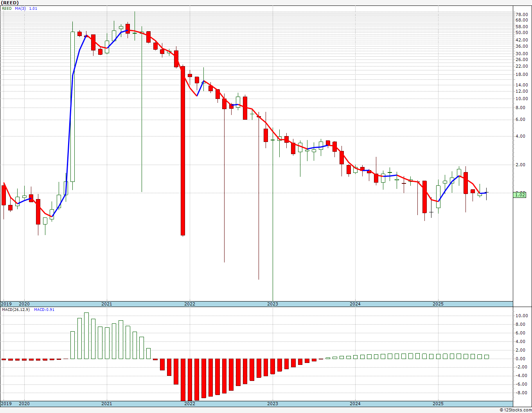Select the 18.00 price axis label
Viewport: 532px width, 413px height.
(x=522, y=74)
